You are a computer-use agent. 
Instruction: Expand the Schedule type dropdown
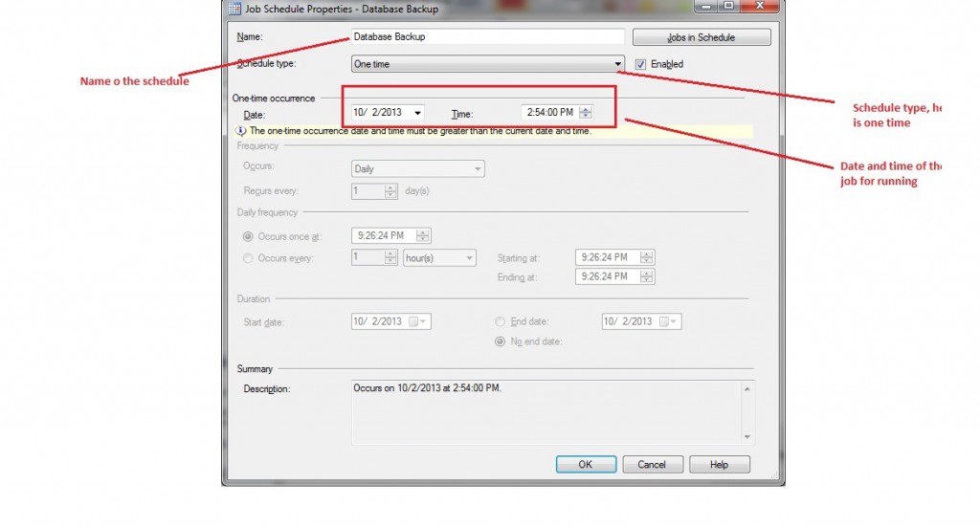coord(618,64)
